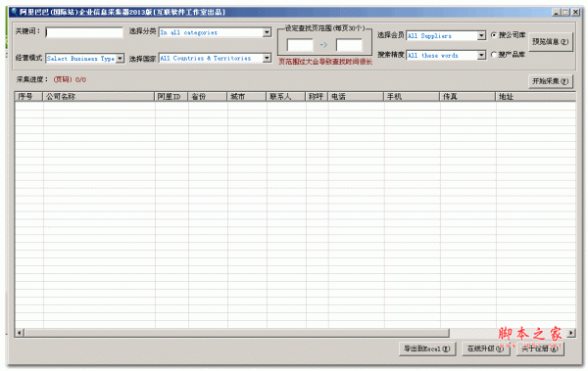Sort by the 手机 column header

pos(413,97)
